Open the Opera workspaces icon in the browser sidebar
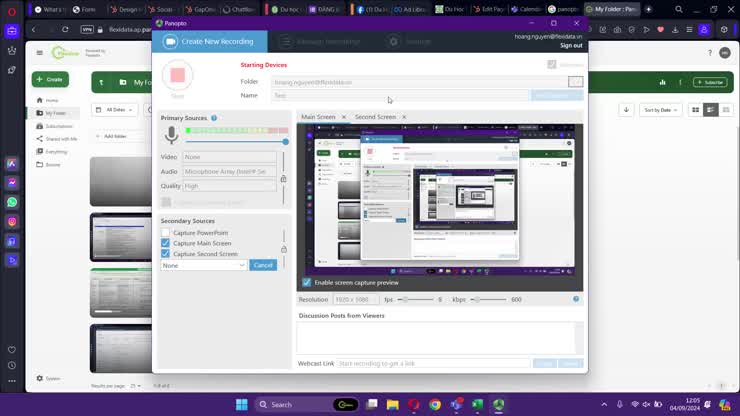 pyautogui.click(x=12, y=31)
